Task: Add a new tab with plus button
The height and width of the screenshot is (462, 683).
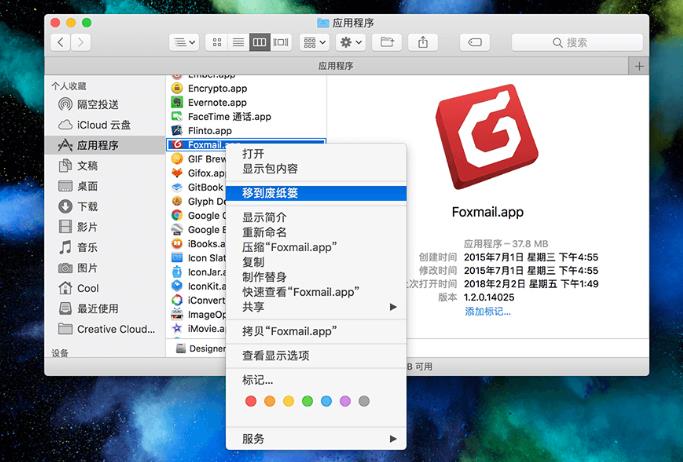Action: (x=639, y=66)
